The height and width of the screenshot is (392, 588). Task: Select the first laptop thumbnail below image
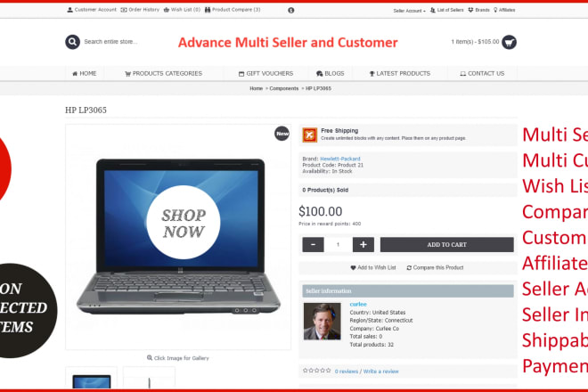click(92, 379)
